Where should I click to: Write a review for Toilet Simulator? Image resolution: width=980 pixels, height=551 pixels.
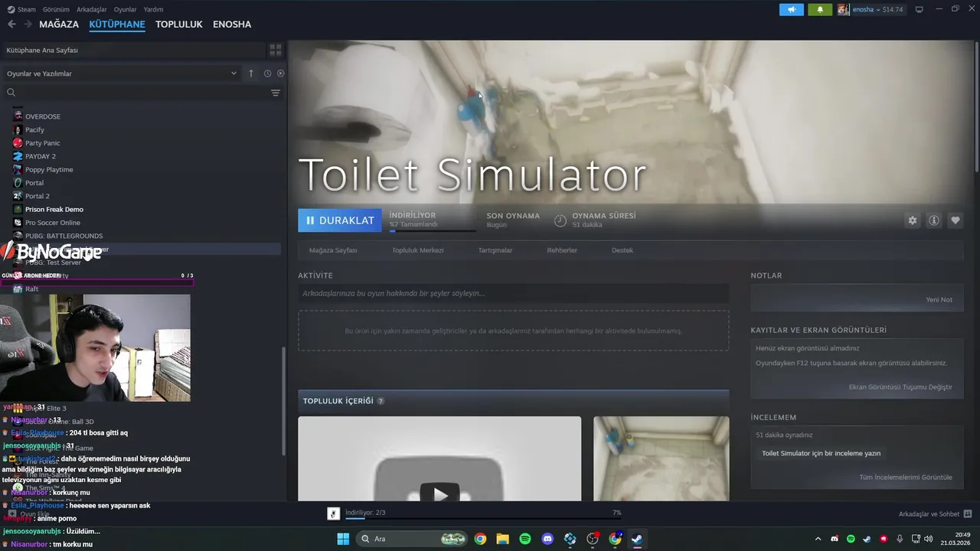point(821,453)
